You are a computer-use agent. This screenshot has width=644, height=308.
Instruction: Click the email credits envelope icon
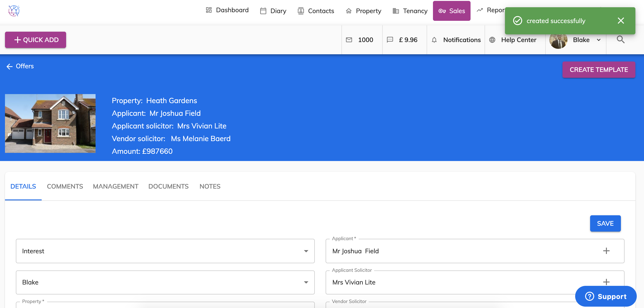tap(349, 40)
